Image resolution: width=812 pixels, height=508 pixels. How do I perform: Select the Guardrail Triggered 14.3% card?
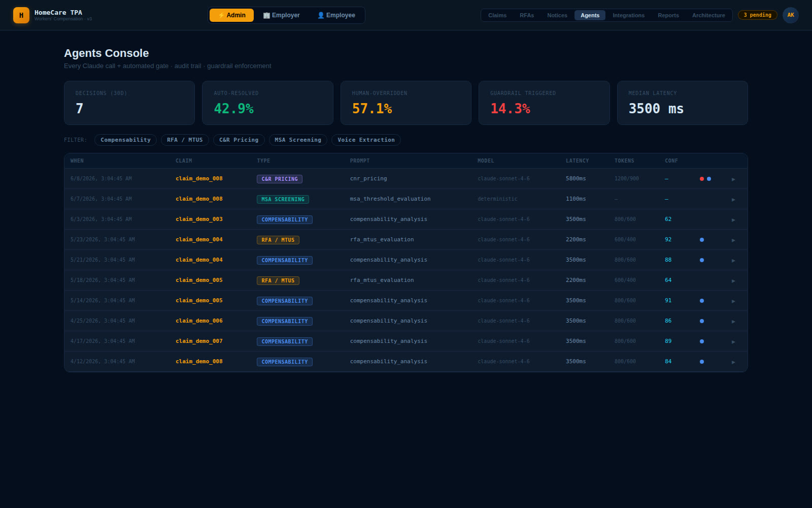click(544, 103)
